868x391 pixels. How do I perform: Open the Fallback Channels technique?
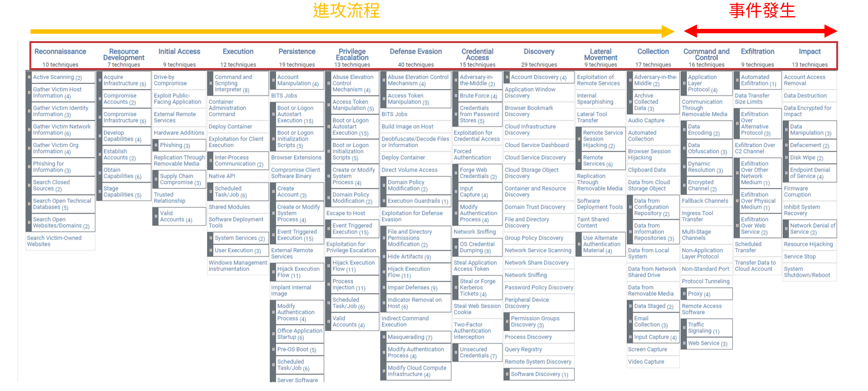[705, 201]
